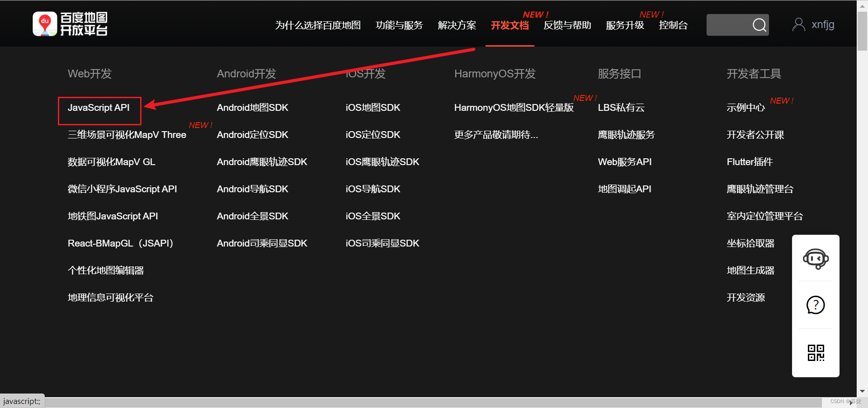This screenshot has height=408, width=868.
Task: Open 数据可视化MapV GL
Action: pos(111,162)
